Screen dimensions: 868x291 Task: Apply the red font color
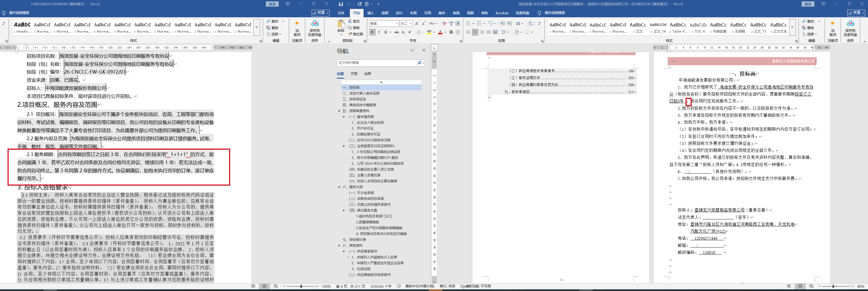440,32
